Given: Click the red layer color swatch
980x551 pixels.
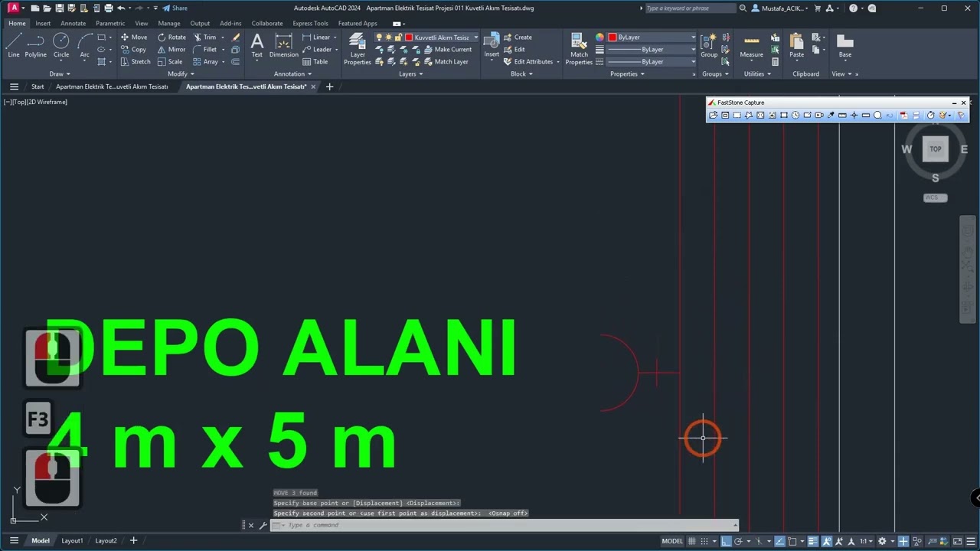Looking at the screenshot, I should [x=409, y=37].
